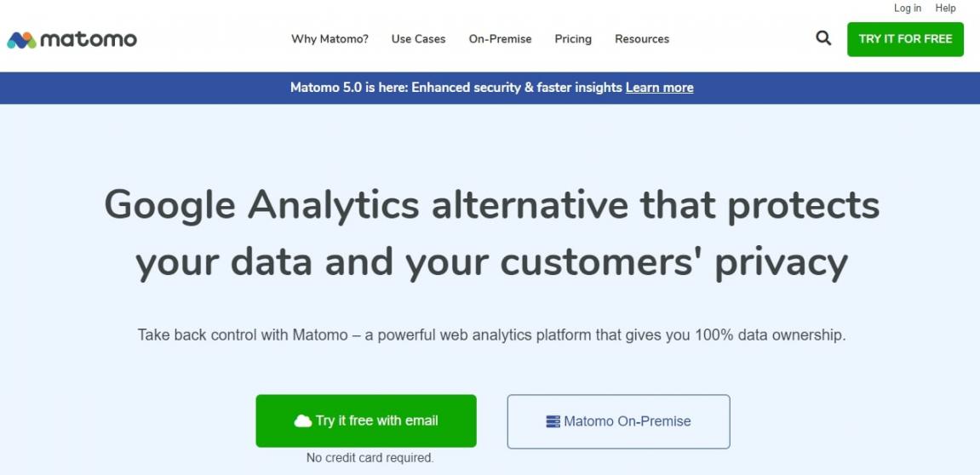Click the Log in link
This screenshot has height=475, width=980.
[x=908, y=9]
